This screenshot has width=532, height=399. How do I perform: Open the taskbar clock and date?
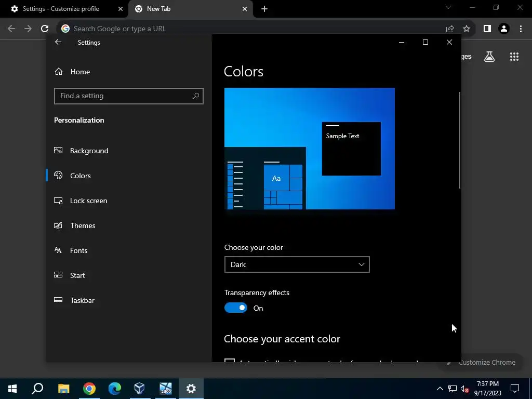click(487, 389)
